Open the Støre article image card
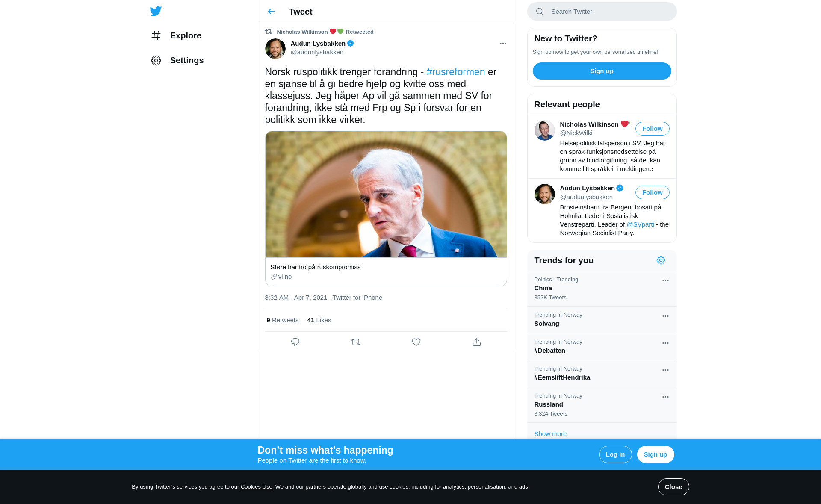The height and width of the screenshot is (504, 821). 386,194
